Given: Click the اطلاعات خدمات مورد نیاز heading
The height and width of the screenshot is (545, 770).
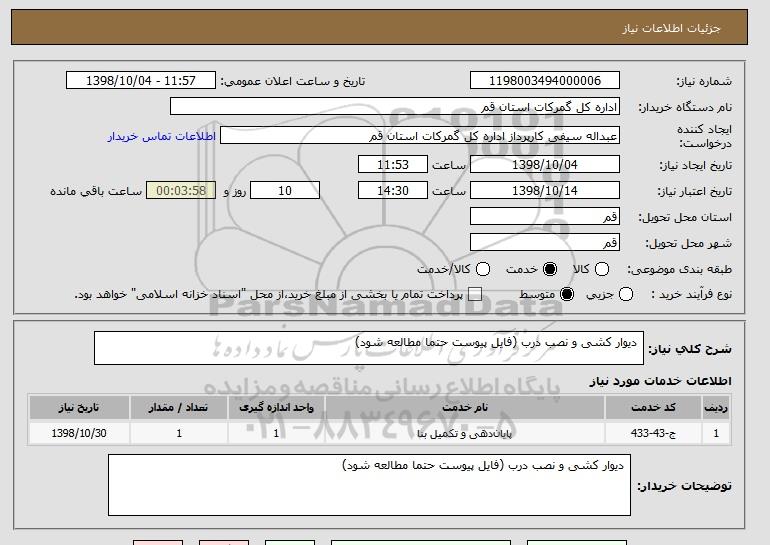Looking at the screenshot, I should (x=660, y=381).
